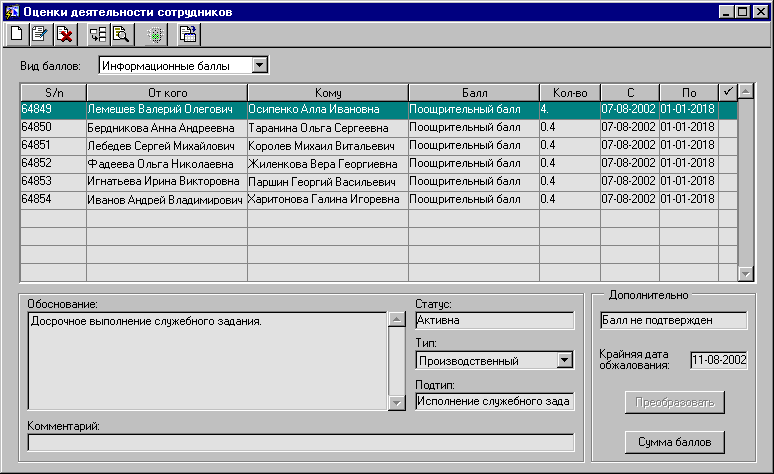Click date 07-08-2002 in row 64851
This screenshot has height=474, width=774.
click(630, 146)
